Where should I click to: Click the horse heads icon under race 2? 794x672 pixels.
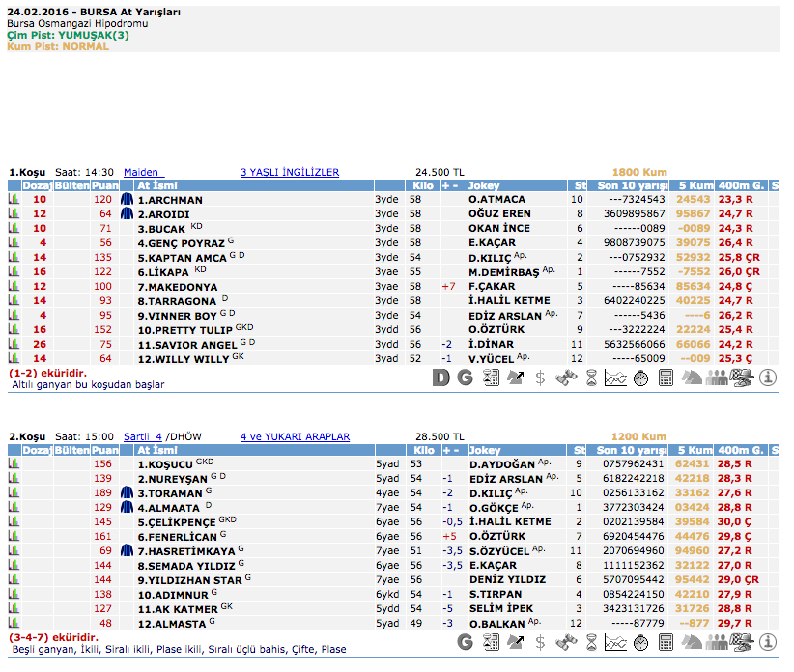click(693, 642)
